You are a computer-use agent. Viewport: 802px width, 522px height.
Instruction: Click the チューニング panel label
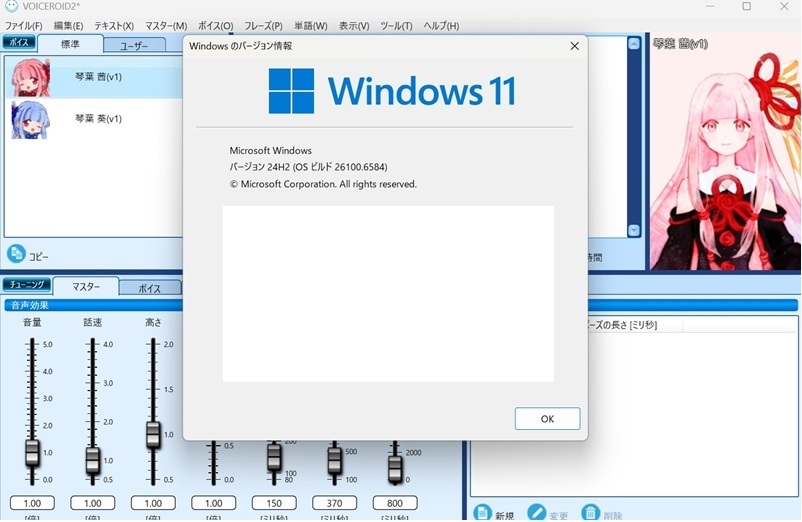tap(27, 284)
